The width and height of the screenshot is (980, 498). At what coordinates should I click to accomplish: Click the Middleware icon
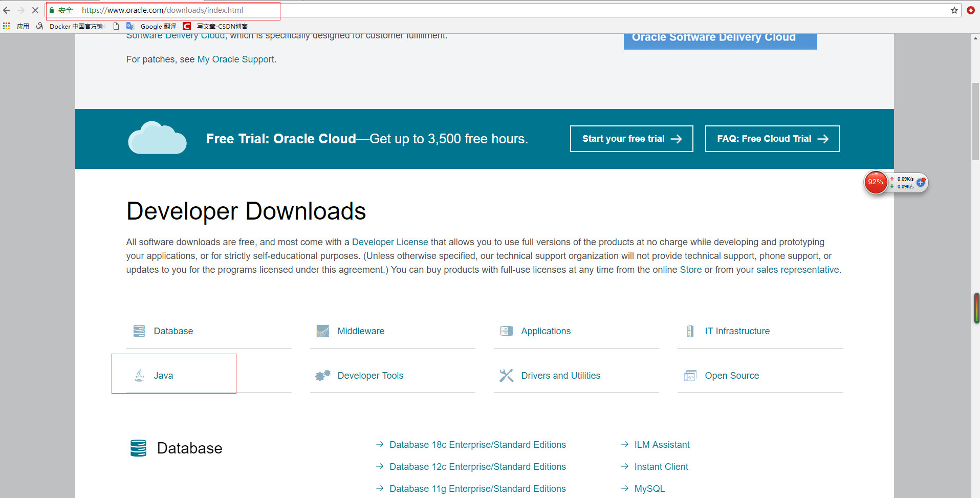(x=323, y=331)
